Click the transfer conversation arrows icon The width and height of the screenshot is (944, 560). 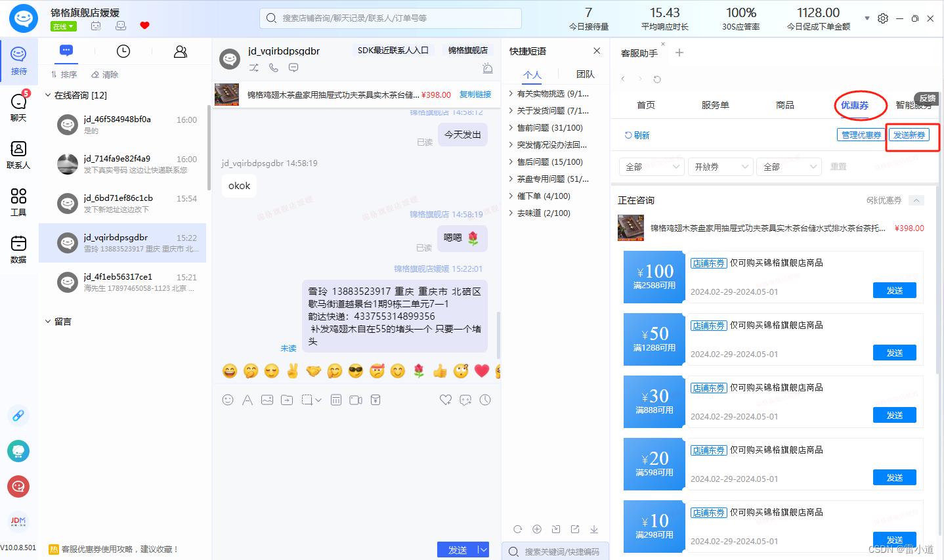(x=254, y=68)
